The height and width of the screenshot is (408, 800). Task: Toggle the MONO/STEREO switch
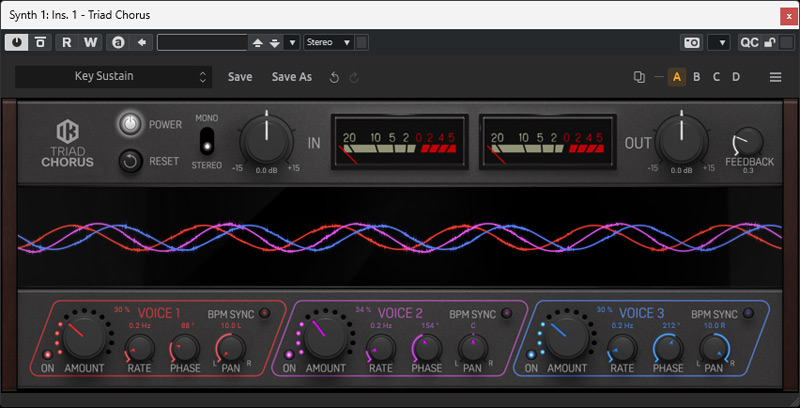(x=207, y=140)
